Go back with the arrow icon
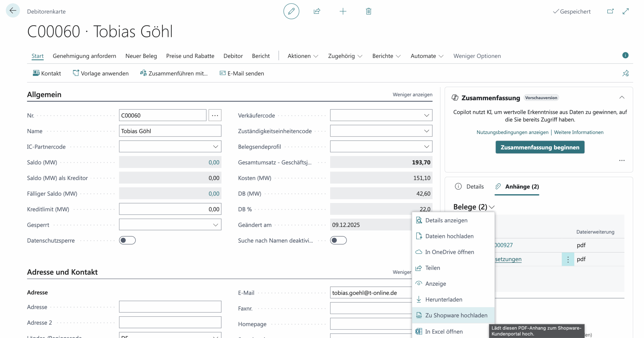Viewport: 644px width, 338px height. coord(13,11)
